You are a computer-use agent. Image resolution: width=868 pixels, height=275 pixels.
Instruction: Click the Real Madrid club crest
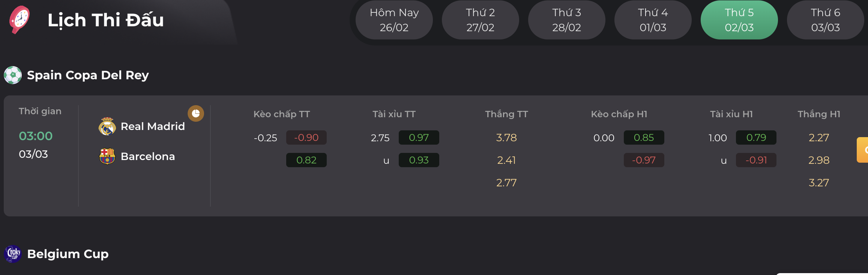pos(107,126)
